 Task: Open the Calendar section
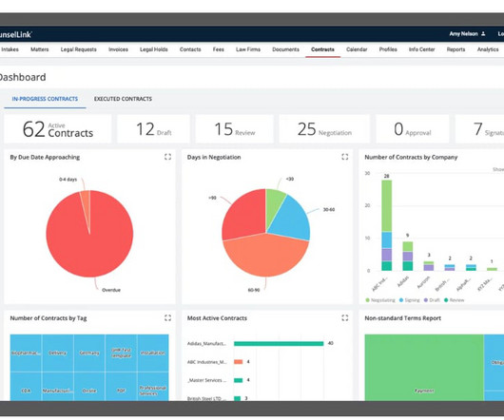pos(357,49)
